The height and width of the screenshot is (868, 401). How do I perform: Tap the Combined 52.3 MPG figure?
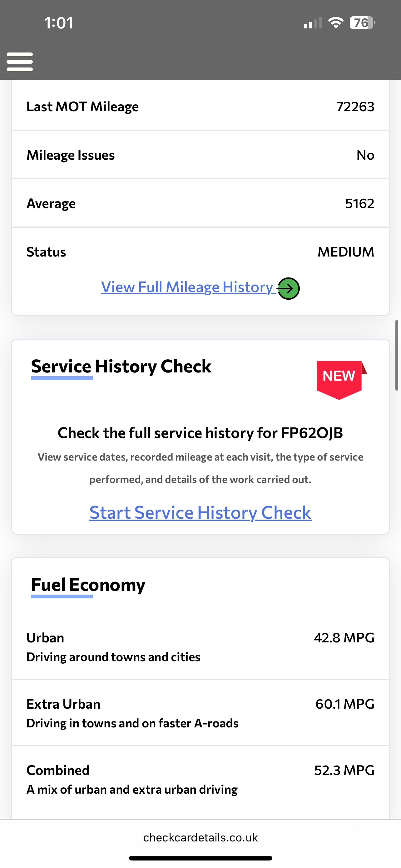point(344,770)
